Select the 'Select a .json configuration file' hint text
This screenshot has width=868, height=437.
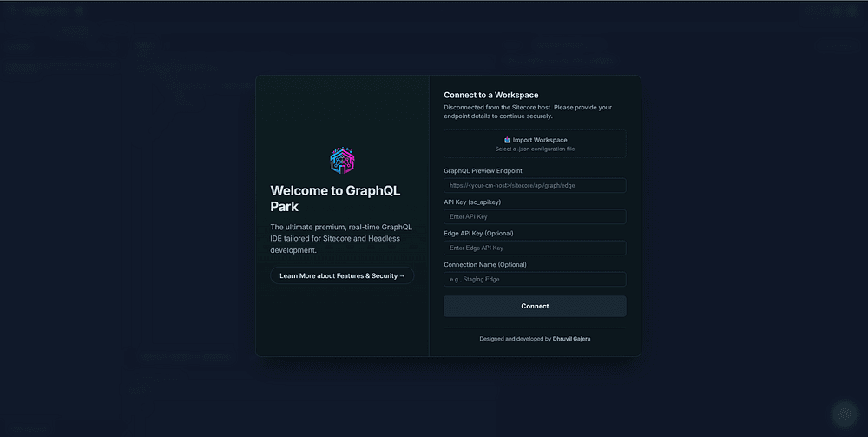(535, 149)
